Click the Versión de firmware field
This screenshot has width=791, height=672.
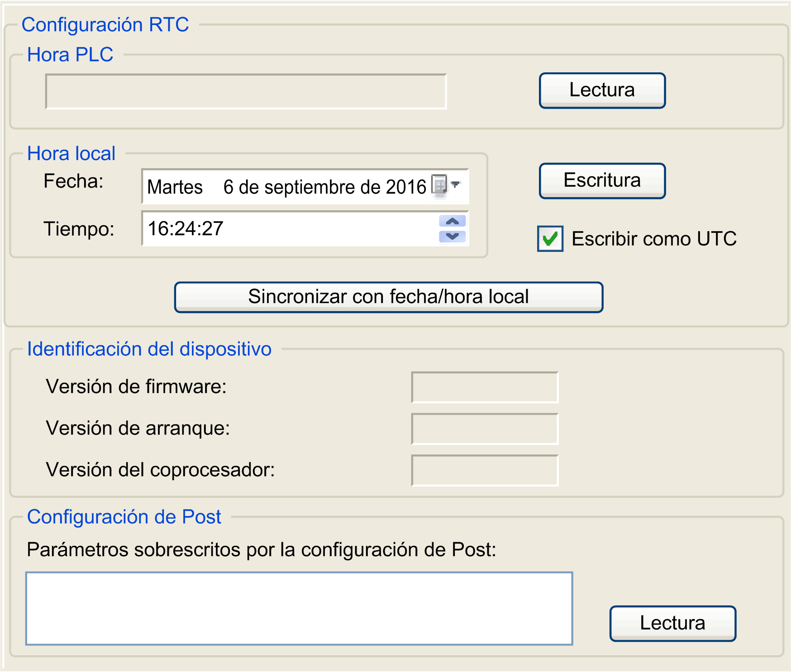click(x=485, y=387)
